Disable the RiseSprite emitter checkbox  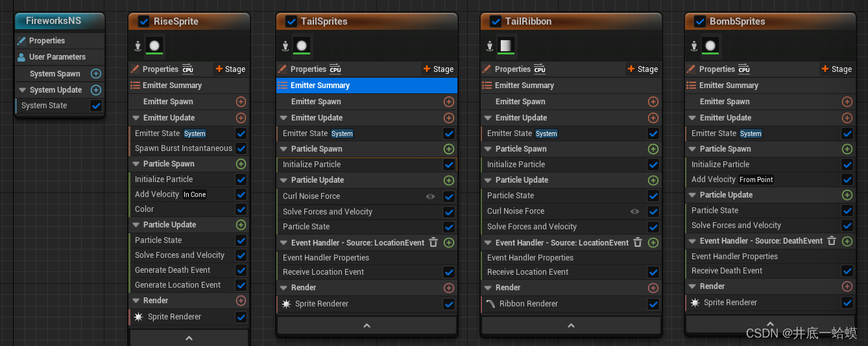143,21
